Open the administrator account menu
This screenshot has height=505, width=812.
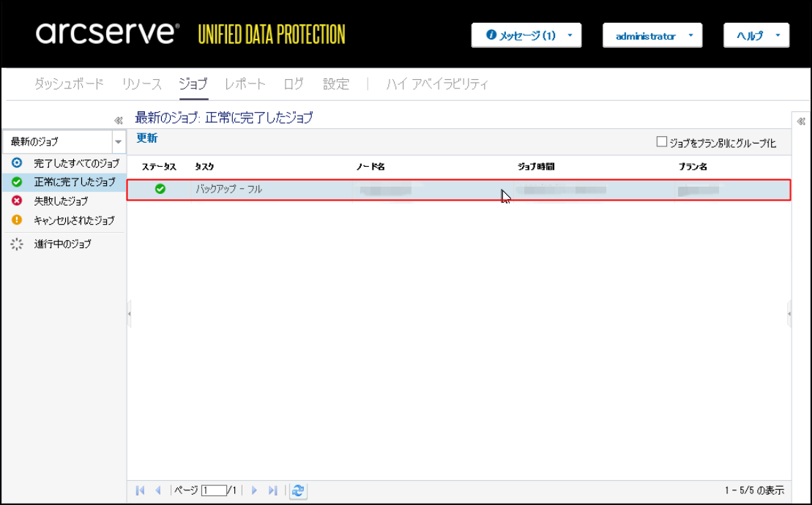coord(652,35)
